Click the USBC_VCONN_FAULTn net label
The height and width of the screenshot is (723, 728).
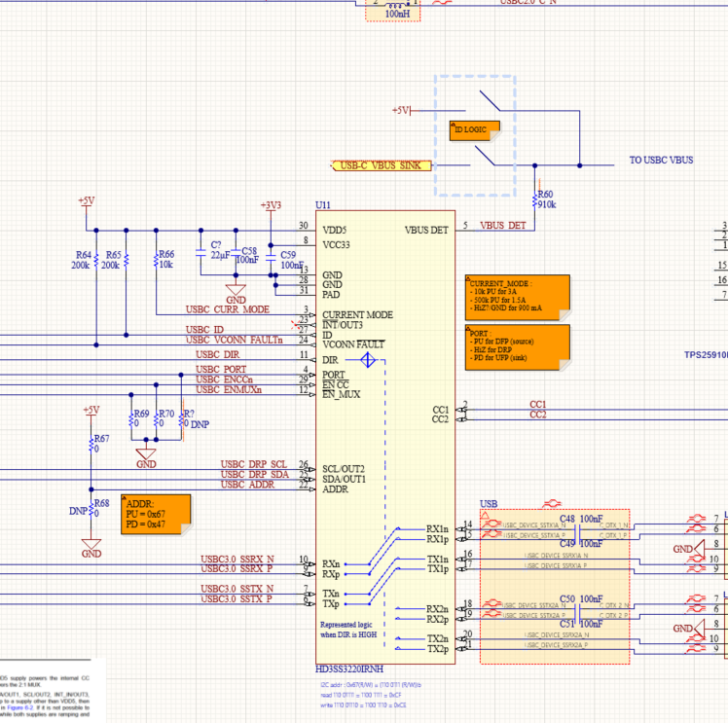234,340
